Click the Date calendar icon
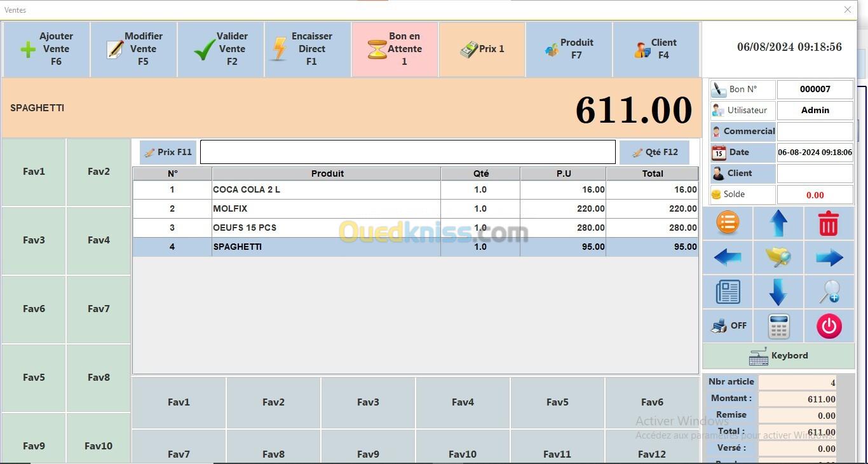Screen dimensions: 868x464 tap(719, 153)
